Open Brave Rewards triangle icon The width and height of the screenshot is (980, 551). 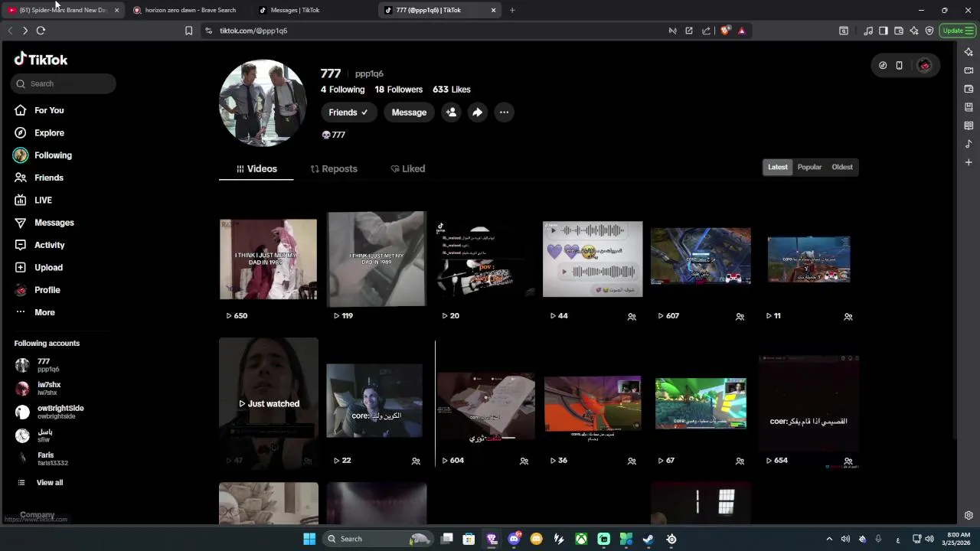pos(741,31)
